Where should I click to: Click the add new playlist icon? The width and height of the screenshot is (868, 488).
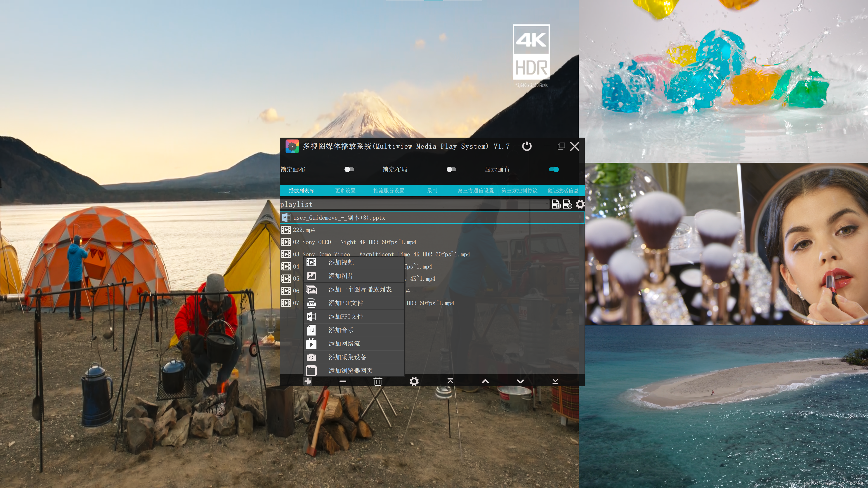(556, 204)
